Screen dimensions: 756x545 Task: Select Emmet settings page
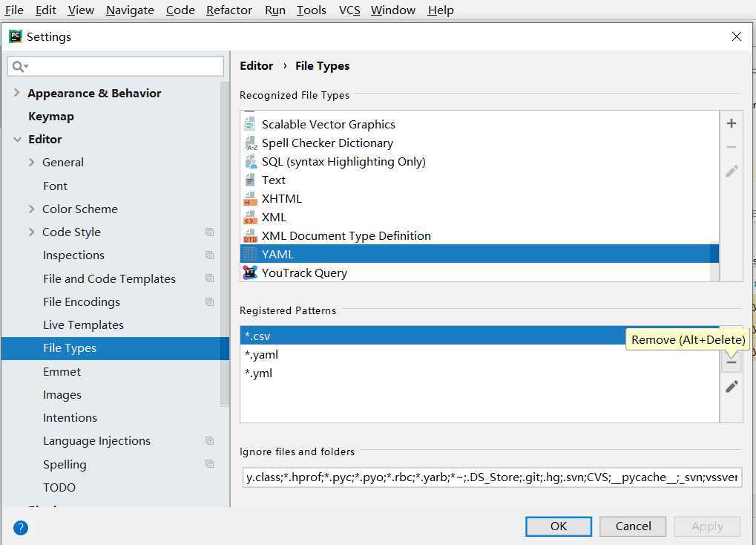62,372
